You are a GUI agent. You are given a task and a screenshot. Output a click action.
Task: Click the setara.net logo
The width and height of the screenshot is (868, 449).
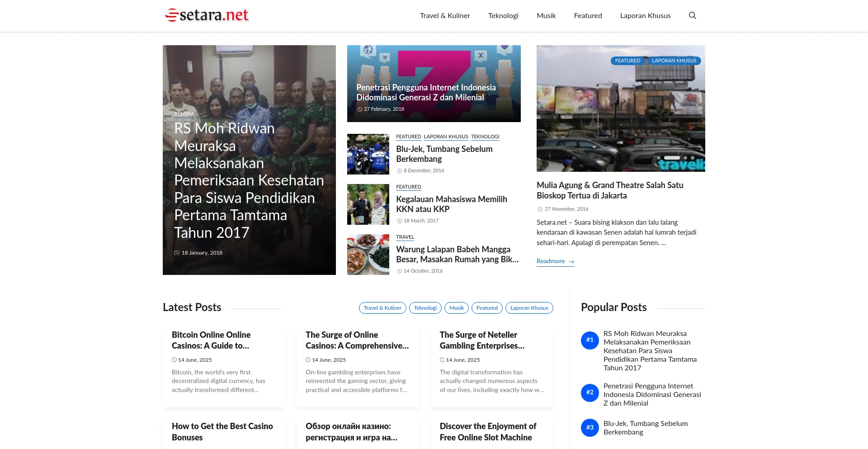(x=207, y=15)
